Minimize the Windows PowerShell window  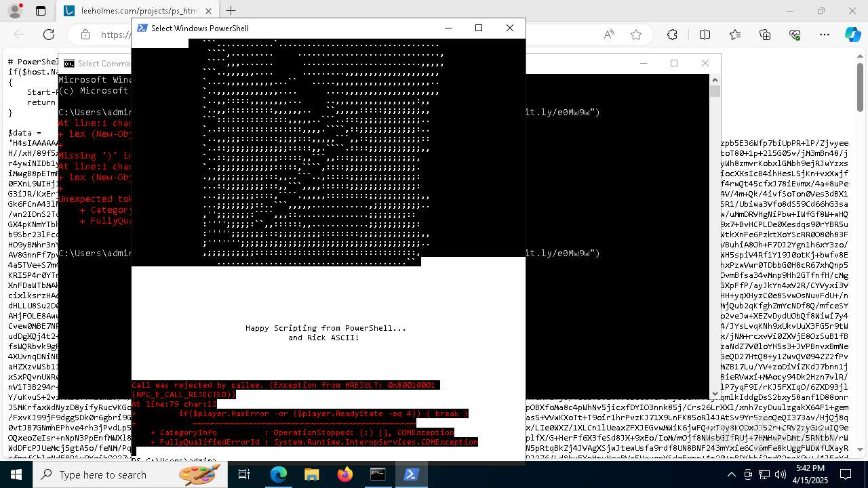click(x=448, y=28)
